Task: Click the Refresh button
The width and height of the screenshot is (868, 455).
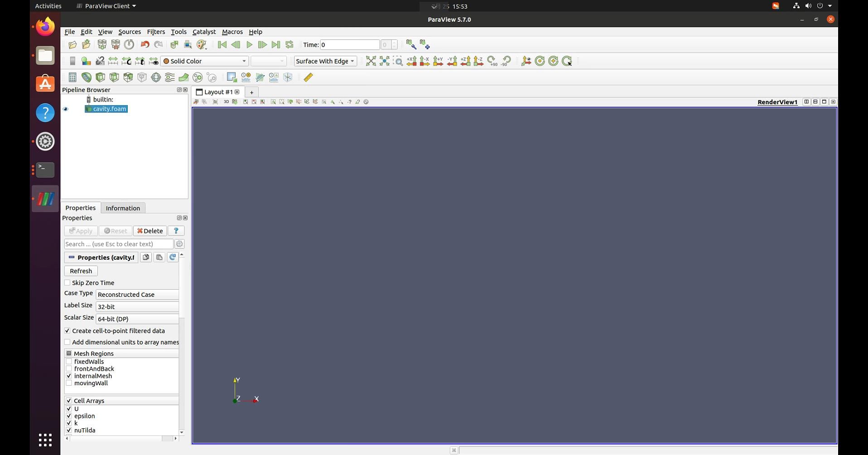Action: pyautogui.click(x=81, y=271)
